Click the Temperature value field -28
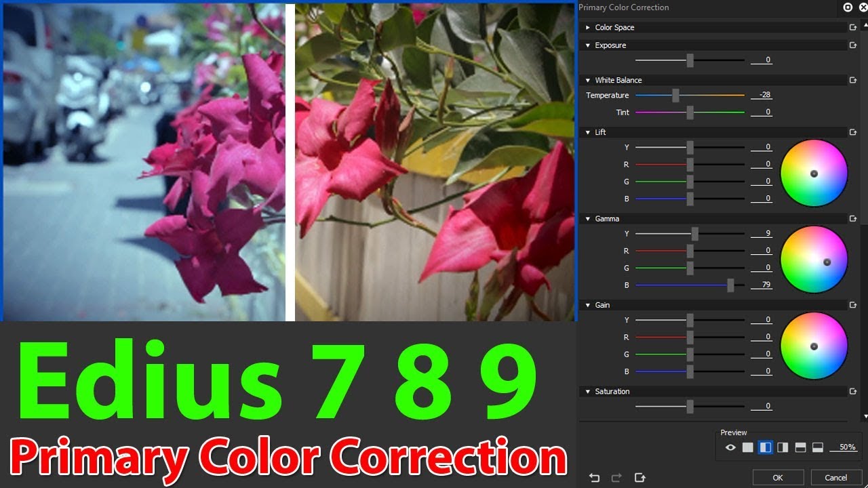 [x=762, y=96]
